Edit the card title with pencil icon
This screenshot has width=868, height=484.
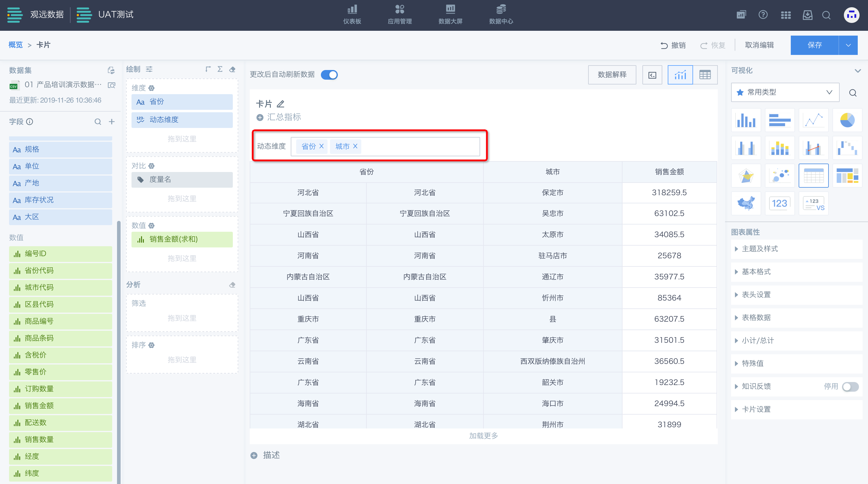click(x=281, y=104)
